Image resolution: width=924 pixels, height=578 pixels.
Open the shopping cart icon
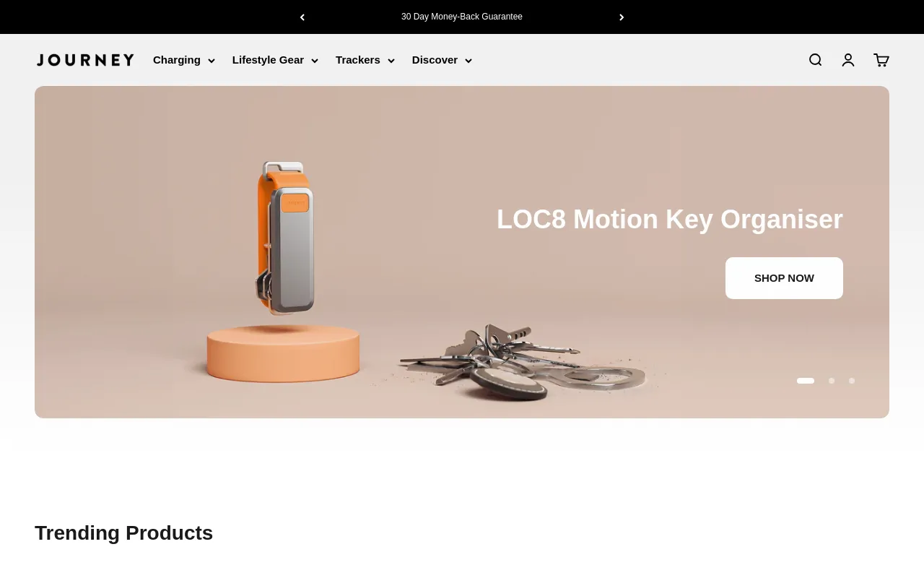(881, 60)
